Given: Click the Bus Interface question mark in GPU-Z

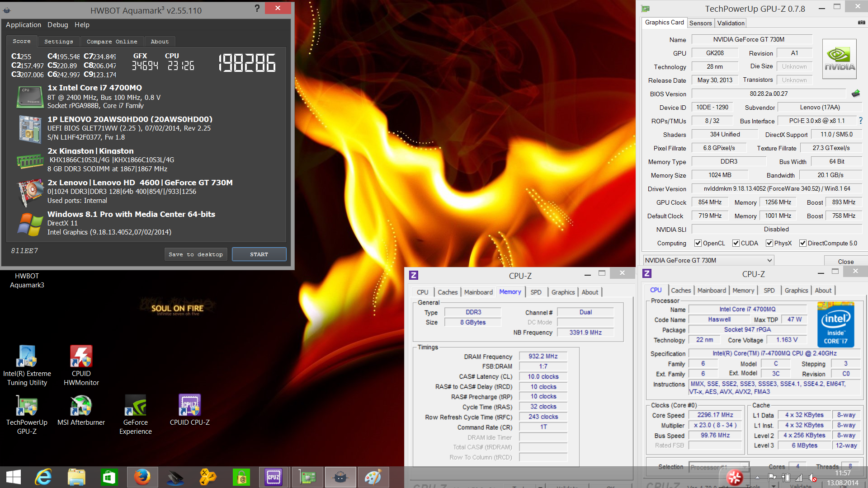Looking at the screenshot, I should coord(860,121).
